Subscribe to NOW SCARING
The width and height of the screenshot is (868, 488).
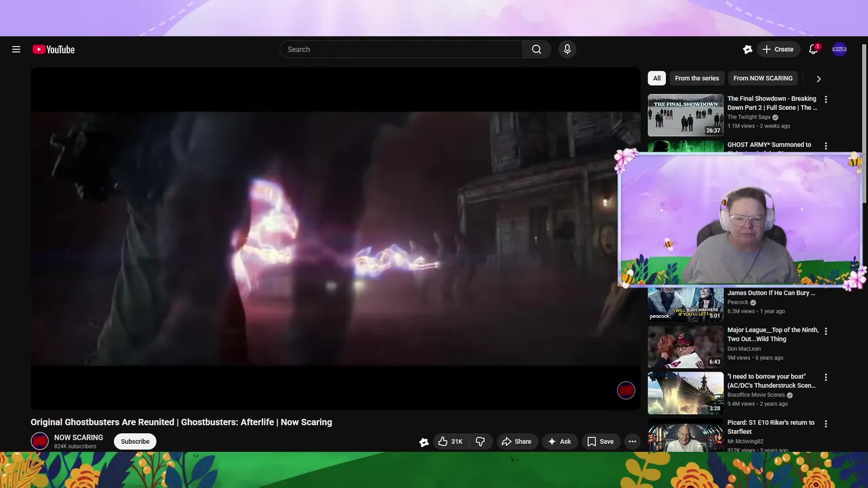(x=135, y=441)
